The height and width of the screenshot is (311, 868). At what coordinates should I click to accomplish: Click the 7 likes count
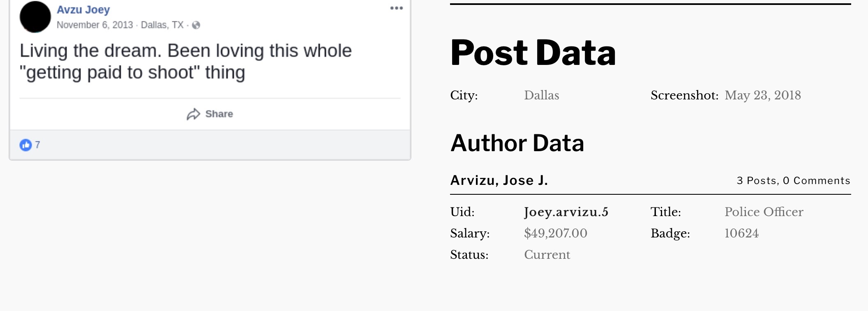37,145
